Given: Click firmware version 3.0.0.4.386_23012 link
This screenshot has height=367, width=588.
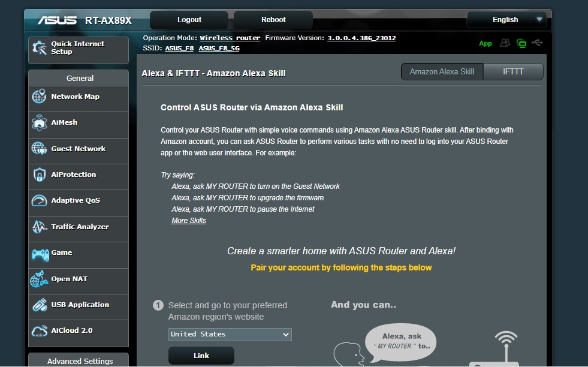Looking at the screenshot, I should pos(361,38).
